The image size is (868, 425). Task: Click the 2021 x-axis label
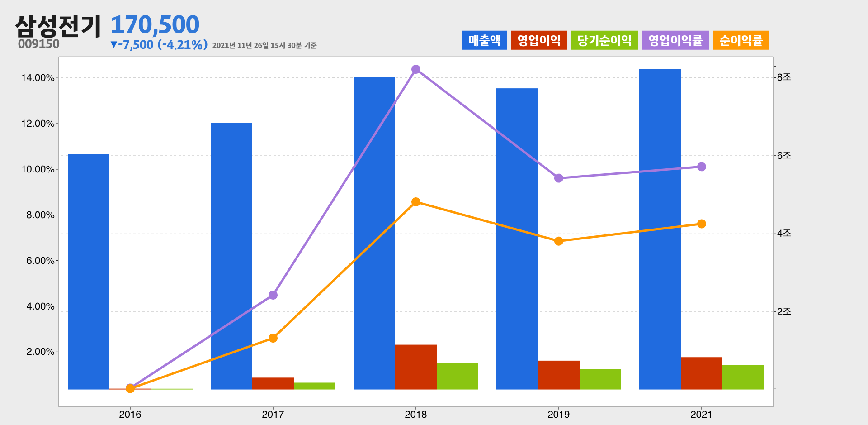coord(702,415)
